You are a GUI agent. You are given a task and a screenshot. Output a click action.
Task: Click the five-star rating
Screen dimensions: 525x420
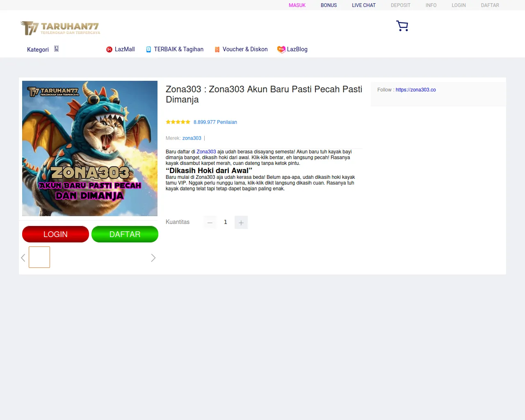(x=178, y=122)
